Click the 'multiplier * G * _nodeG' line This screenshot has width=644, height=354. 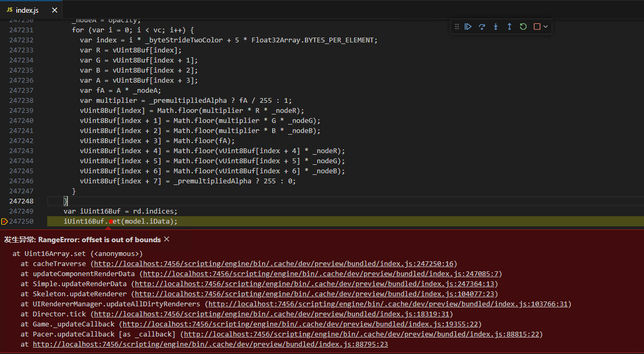coord(201,121)
